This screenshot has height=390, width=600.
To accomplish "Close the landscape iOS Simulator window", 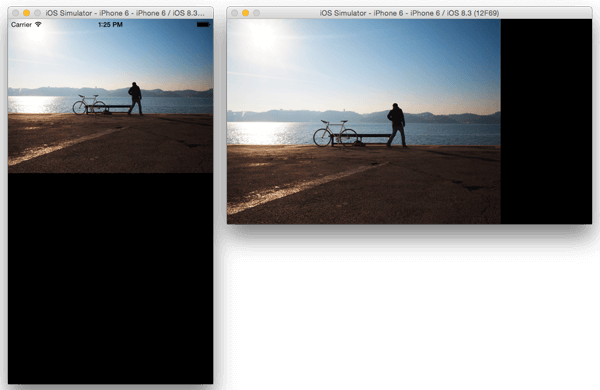I will [x=235, y=13].
